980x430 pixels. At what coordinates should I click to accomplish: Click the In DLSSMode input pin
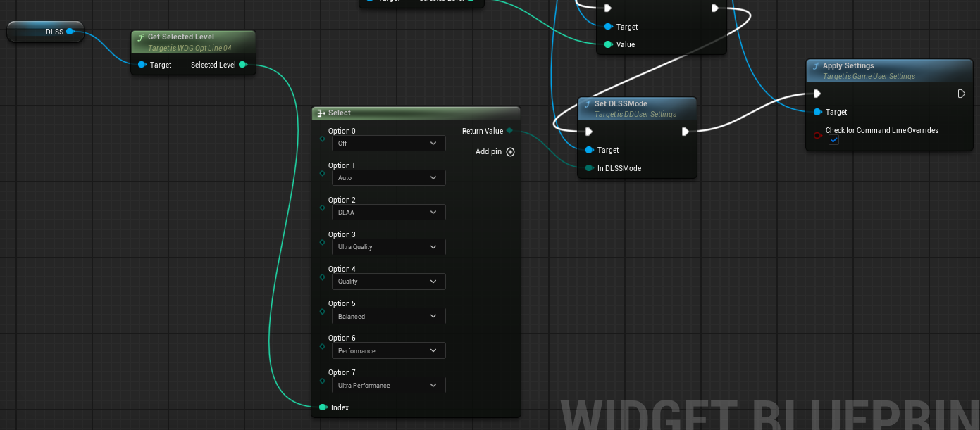point(589,168)
